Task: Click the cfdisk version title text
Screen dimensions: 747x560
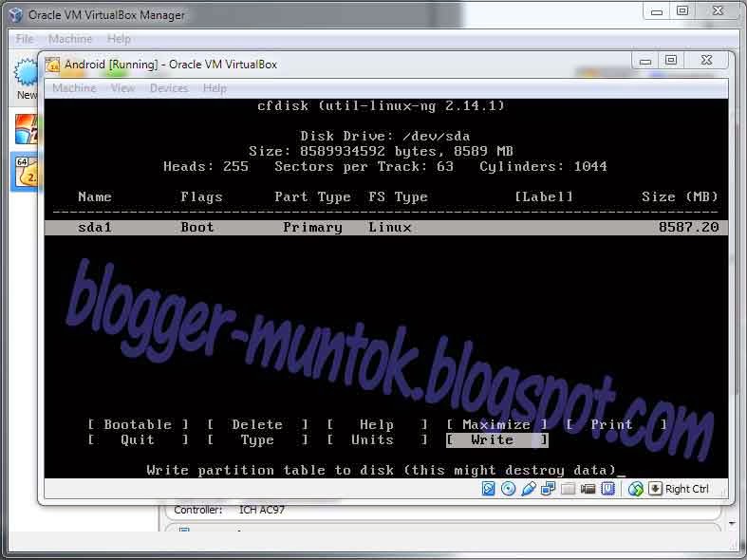Action: tap(382, 105)
